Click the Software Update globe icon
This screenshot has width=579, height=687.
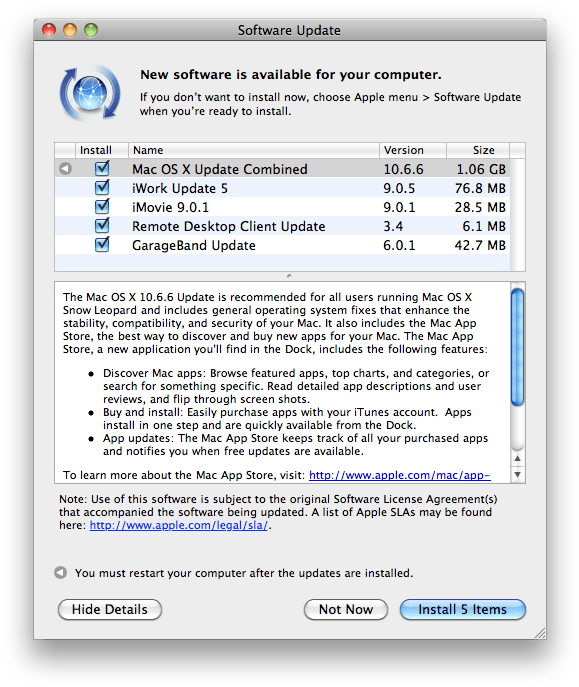click(x=90, y=92)
